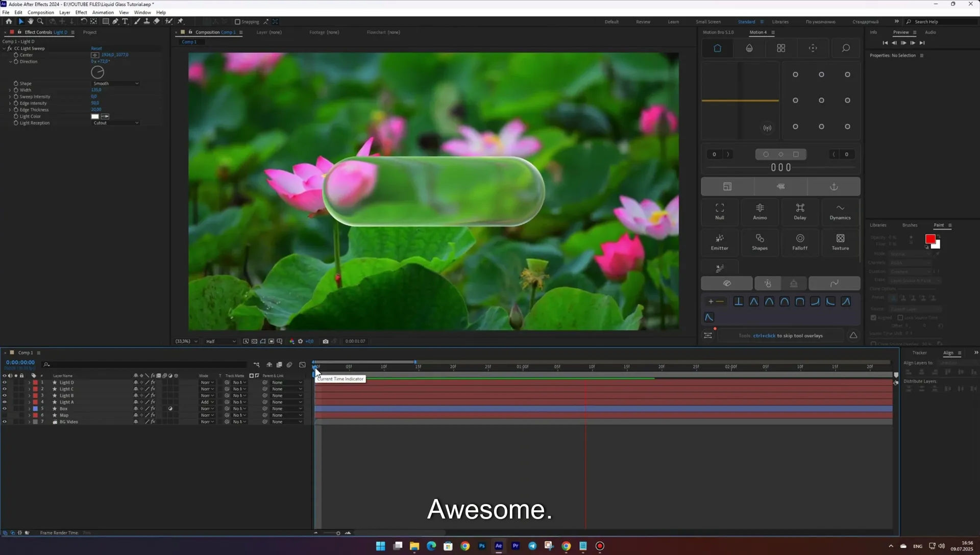This screenshot has width=980, height=555.
Task: Select the Type text tool
Action: coord(125,21)
